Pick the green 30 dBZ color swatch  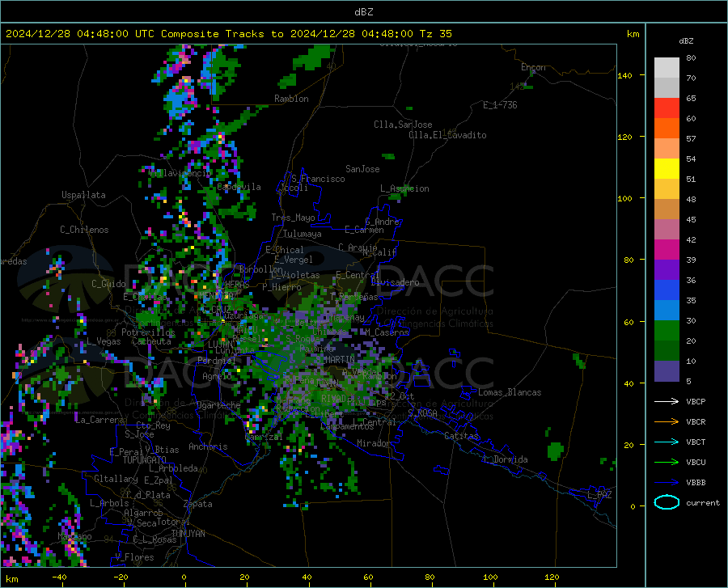[x=667, y=331]
